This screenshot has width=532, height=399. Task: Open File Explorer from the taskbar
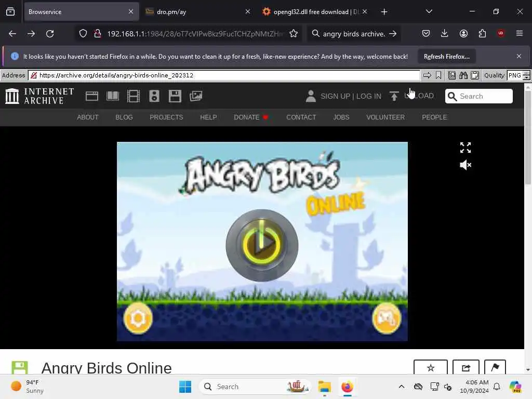324,387
